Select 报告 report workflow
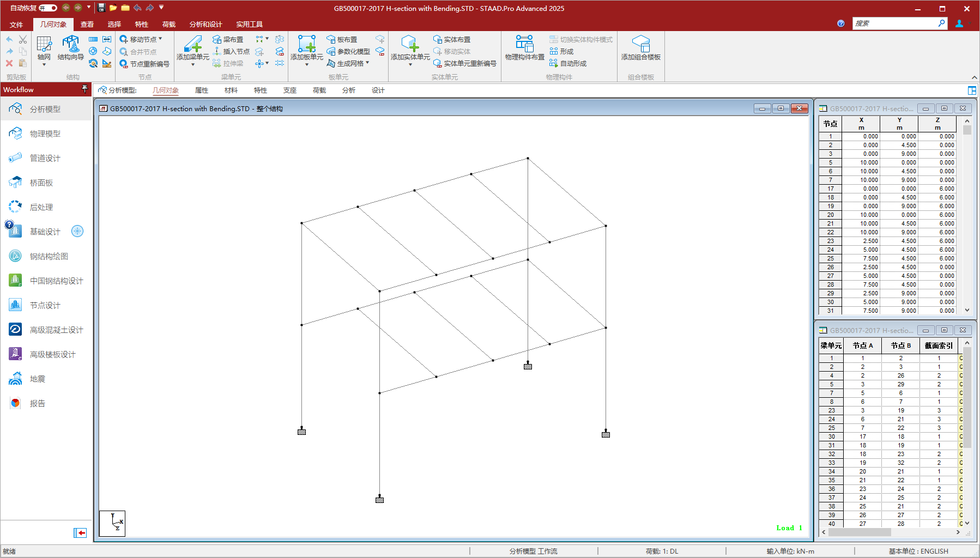 [x=46, y=403]
